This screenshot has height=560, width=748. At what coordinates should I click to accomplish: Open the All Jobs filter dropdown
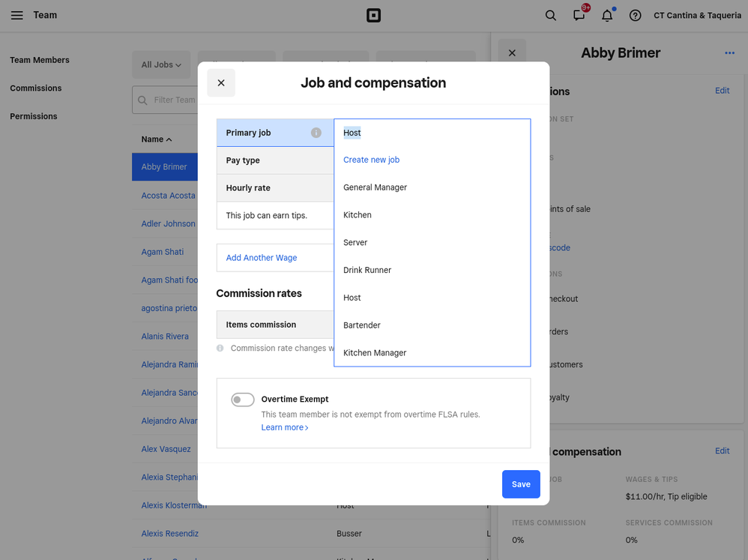(x=160, y=64)
